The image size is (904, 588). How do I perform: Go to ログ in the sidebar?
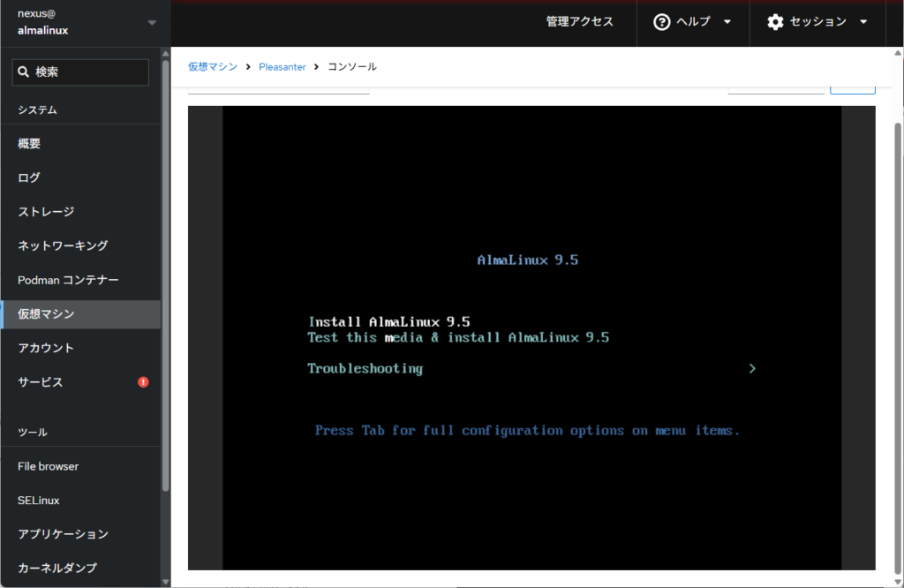[29, 177]
